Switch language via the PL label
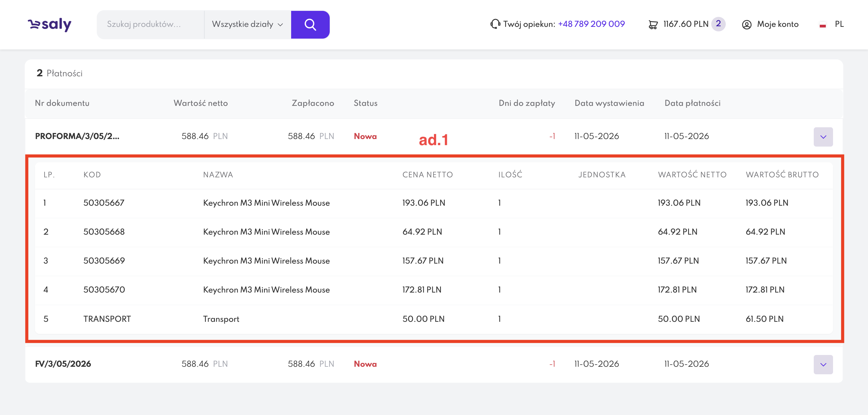 [x=839, y=24]
